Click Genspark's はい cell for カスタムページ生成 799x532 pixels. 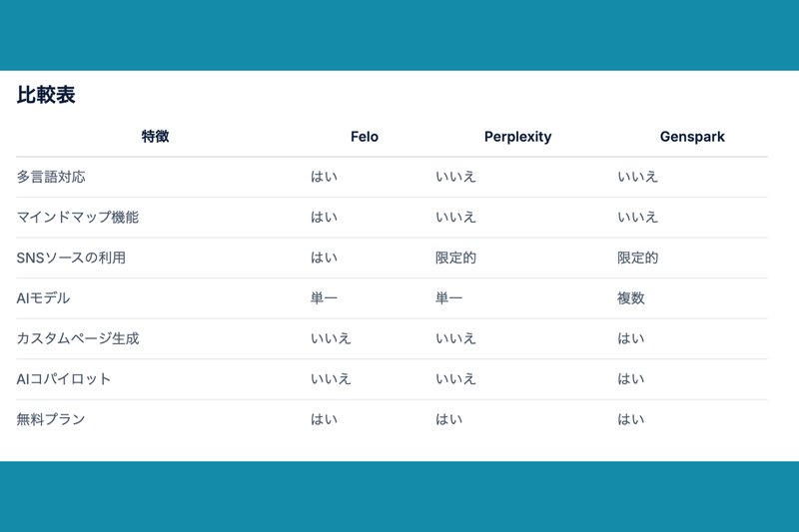631,338
